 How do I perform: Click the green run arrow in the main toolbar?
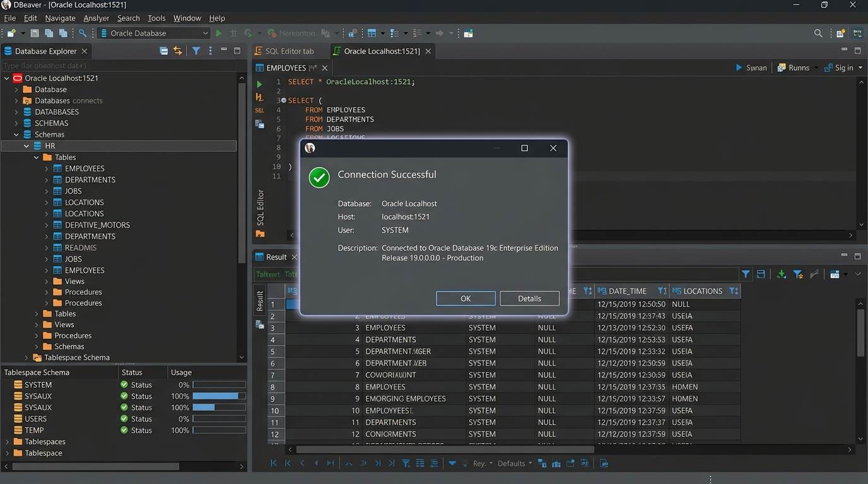tap(219, 33)
